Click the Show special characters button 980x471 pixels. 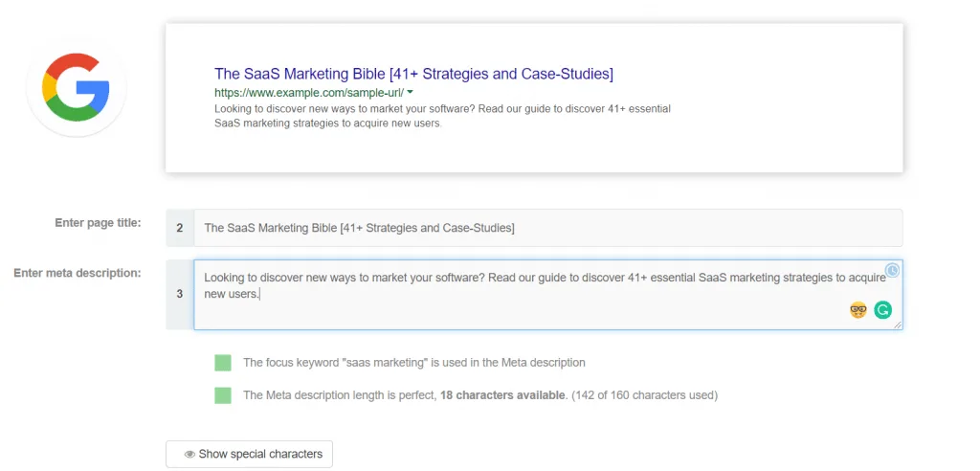[x=249, y=454]
